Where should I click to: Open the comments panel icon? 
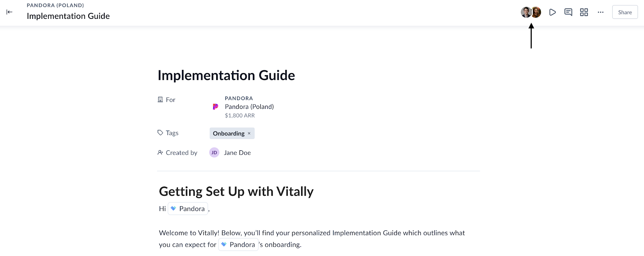point(568,12)
